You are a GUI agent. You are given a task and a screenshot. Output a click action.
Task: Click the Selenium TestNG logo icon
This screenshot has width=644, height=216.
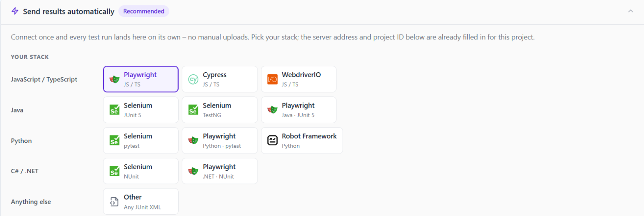click(x=193, y=110)
